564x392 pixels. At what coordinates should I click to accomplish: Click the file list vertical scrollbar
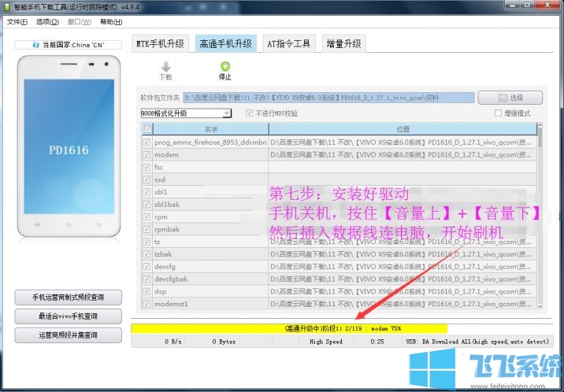click(x=540, y=216)
